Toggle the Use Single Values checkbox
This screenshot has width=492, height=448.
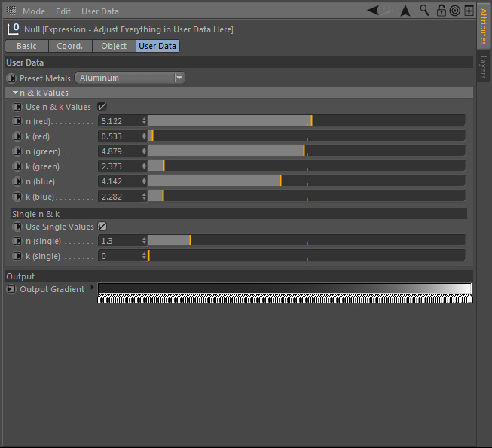coord(102,226)
